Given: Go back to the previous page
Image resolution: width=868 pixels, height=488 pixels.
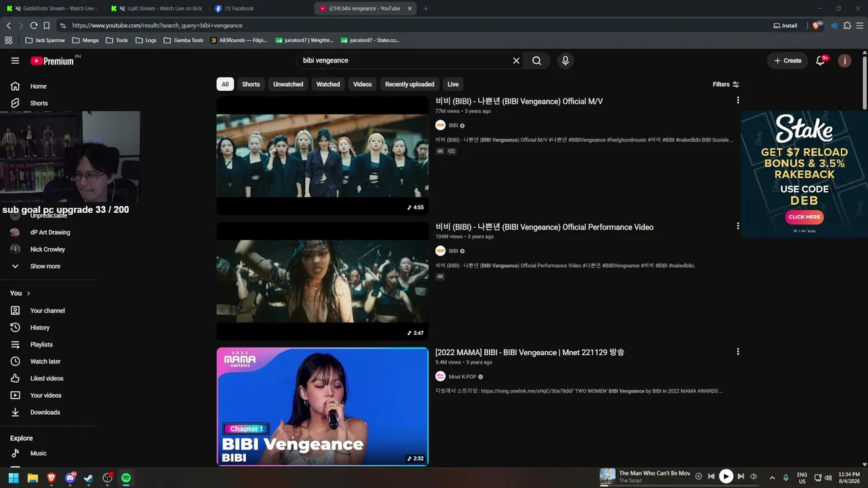Looking at the screenshot, I should pos(9,25).
